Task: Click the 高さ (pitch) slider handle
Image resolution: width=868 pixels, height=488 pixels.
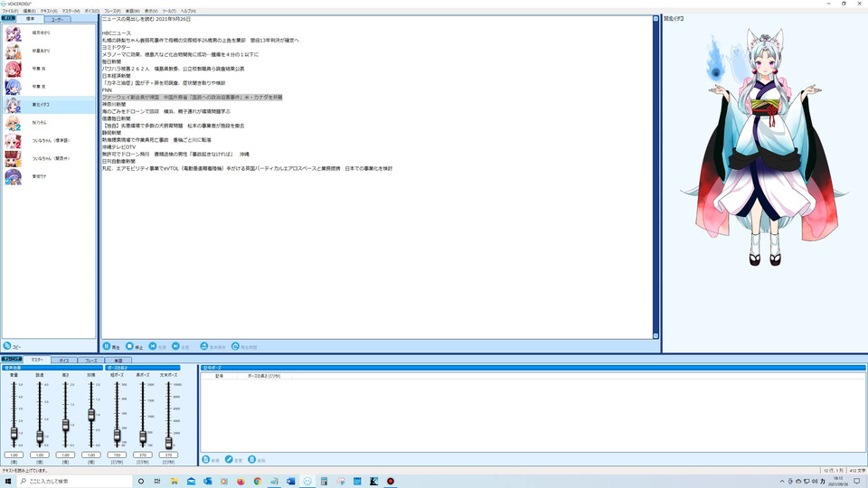Action: pos(65,425)
